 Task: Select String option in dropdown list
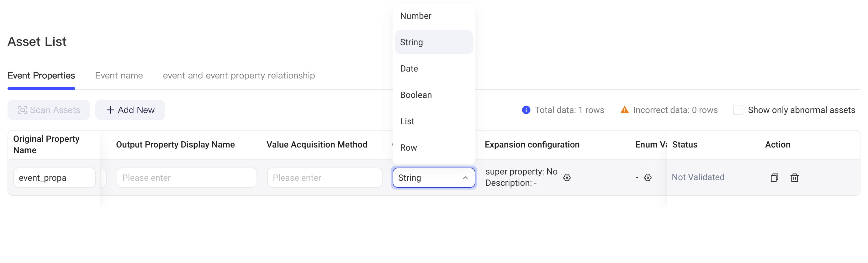[434, 42]
